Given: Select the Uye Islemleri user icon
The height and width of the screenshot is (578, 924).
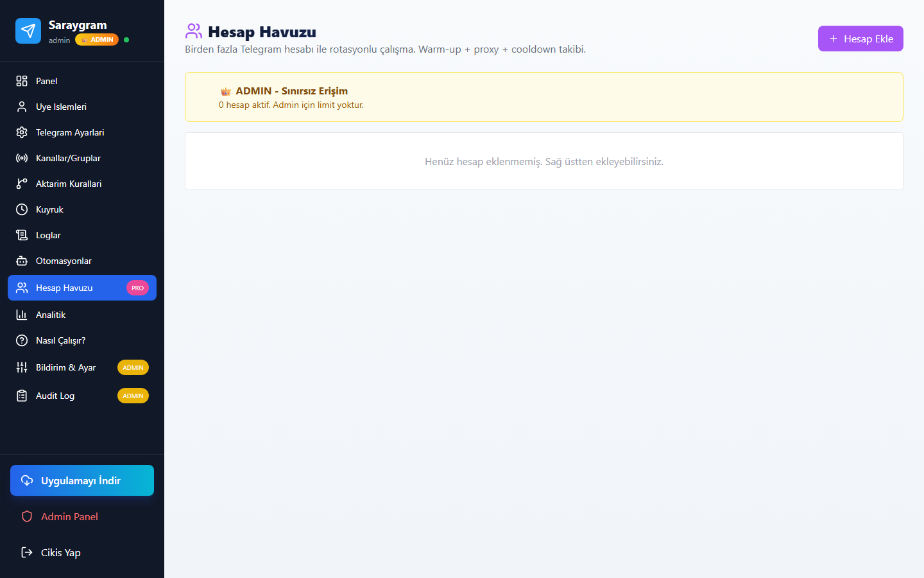Looking at the screenshot, I should point(22,107).
